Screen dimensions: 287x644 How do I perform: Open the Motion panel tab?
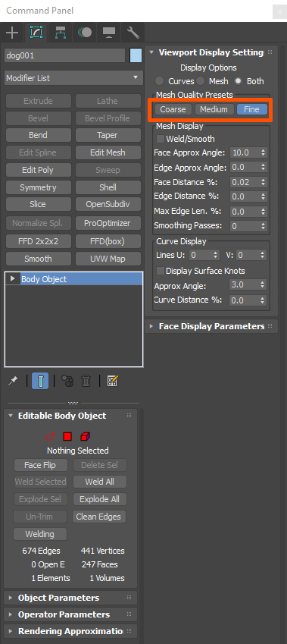tap(86, 33)
